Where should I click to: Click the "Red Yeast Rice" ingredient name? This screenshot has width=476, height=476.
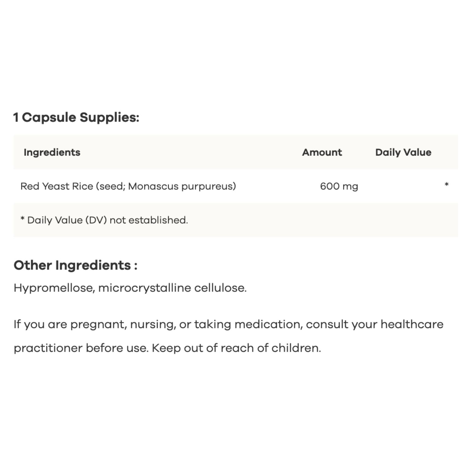tap(57, 186)
